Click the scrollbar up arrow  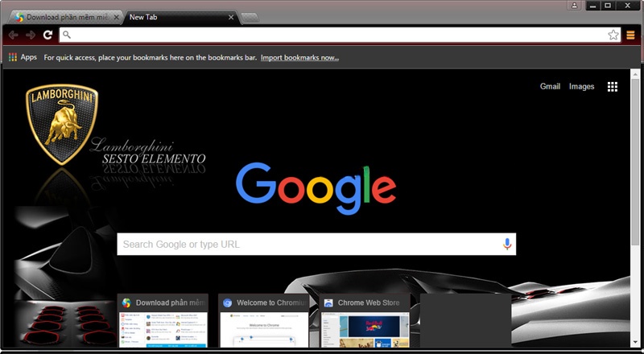(x=635, y=74)
